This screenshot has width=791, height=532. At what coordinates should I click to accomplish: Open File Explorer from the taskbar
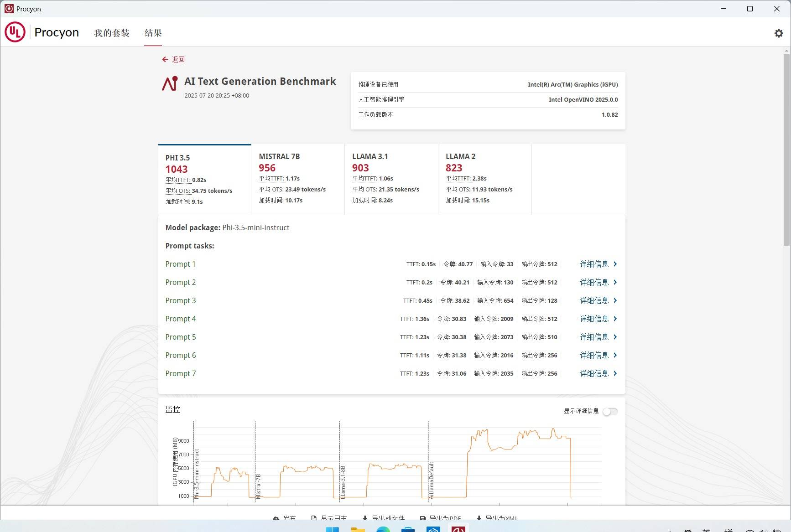click(x=358, y=529)
